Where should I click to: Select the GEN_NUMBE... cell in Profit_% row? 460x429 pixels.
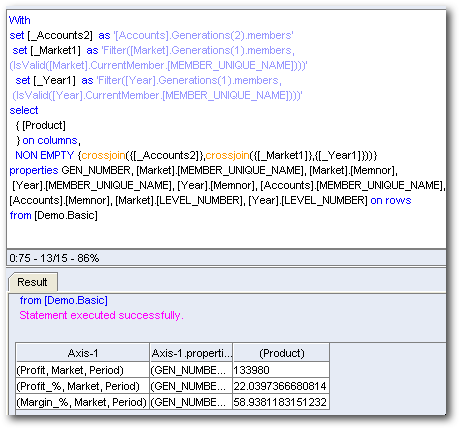[x=191, y=386]
